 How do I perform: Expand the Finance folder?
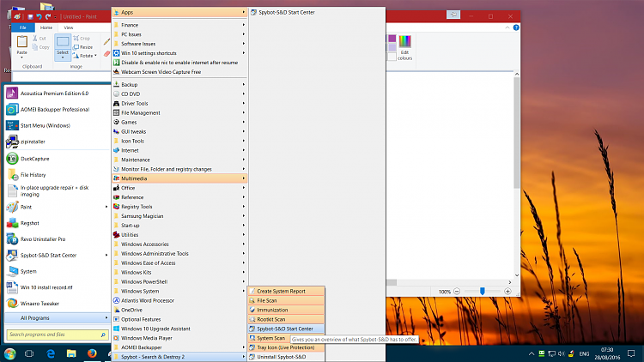pyautogui.click(x=179, y=25)
